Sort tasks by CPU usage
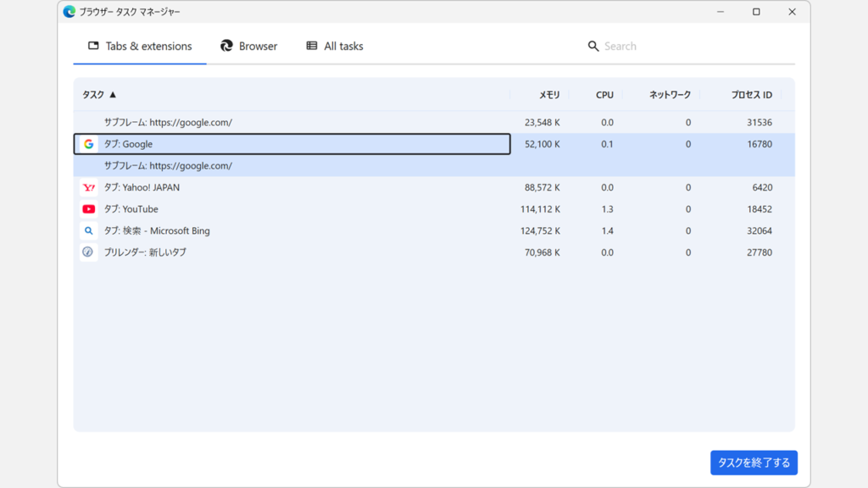 tap(604, 95)
